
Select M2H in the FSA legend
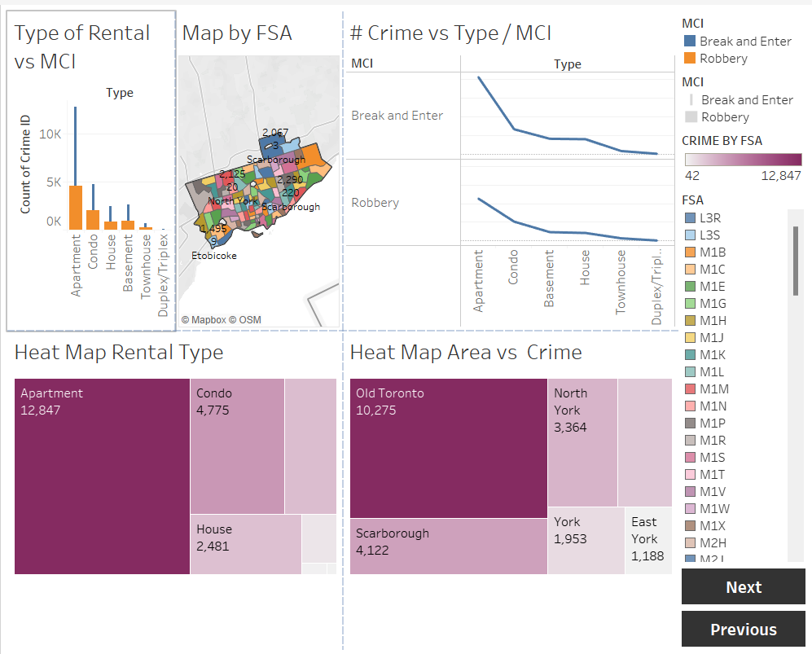690,542
